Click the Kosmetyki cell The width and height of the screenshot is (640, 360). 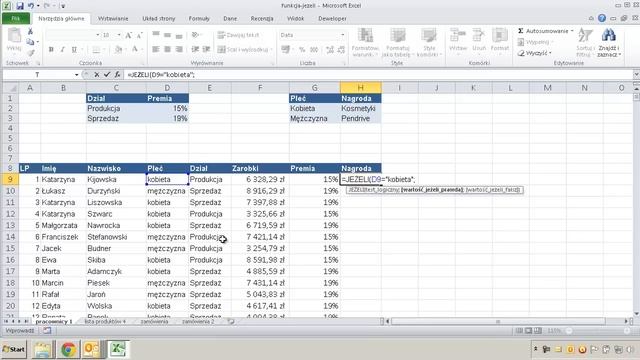pyautogui.click(x=361, y=109)
